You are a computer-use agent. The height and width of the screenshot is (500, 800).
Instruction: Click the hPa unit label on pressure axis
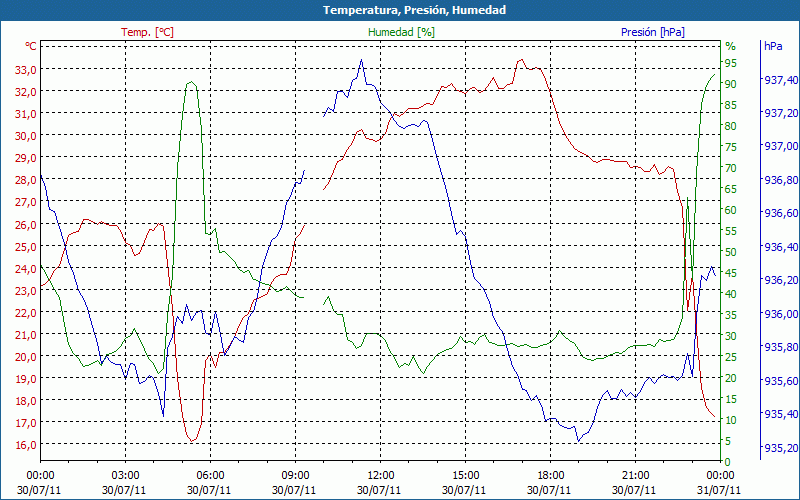point(773,46)
